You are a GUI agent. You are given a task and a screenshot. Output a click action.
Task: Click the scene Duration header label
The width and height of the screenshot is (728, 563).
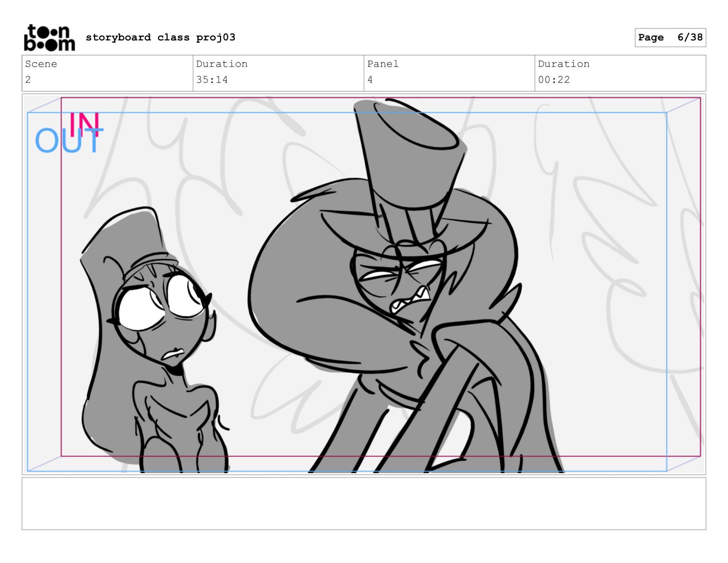(222, 64)
